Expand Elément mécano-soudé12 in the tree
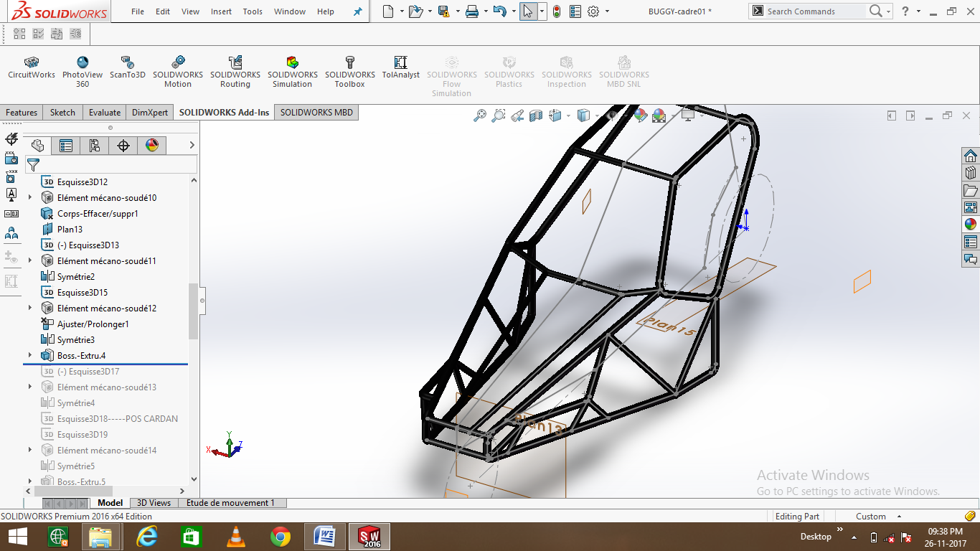The width and height of the screenshot is (980, 551). pos(29,308)
